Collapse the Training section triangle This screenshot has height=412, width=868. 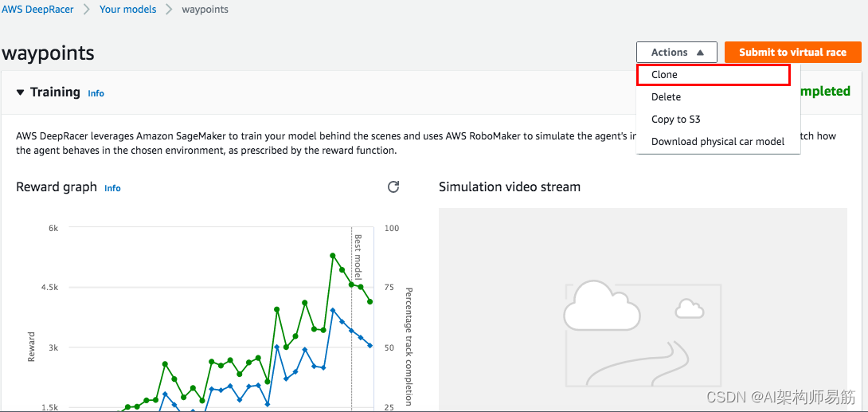click(x=21, y=92)
